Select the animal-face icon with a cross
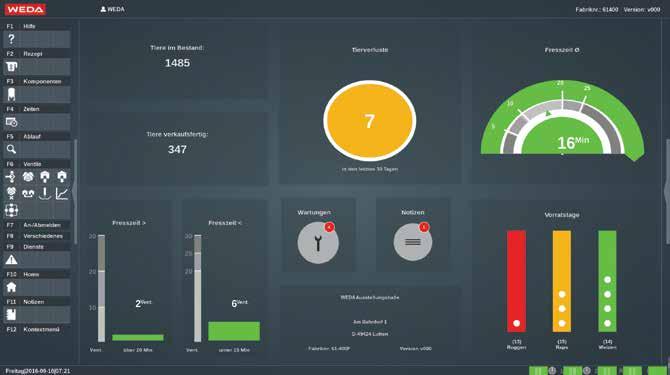The width and height of the screenshot is (670, 375). [x=11, y=193]
